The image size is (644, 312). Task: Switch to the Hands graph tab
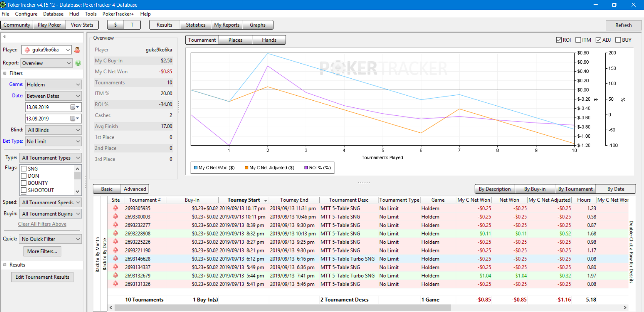pyautogui.click(x=269, y=40)
